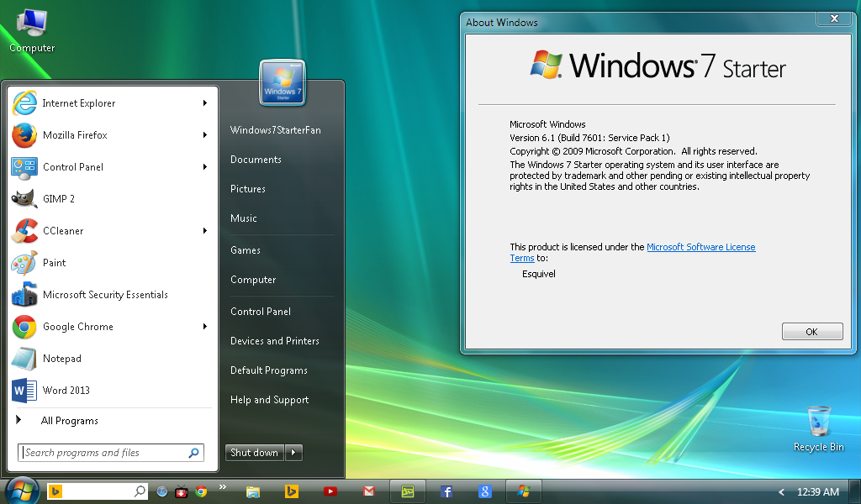This screenshot has width=861, height=504.
Task: Click the red TV download quick launch icon
Action: (x=182, y=492)
